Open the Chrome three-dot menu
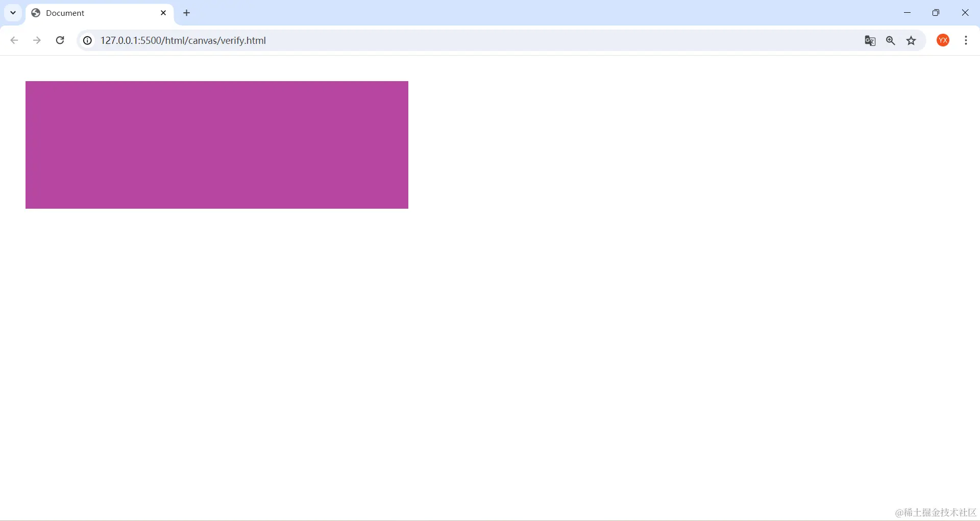 pos(966,40)
